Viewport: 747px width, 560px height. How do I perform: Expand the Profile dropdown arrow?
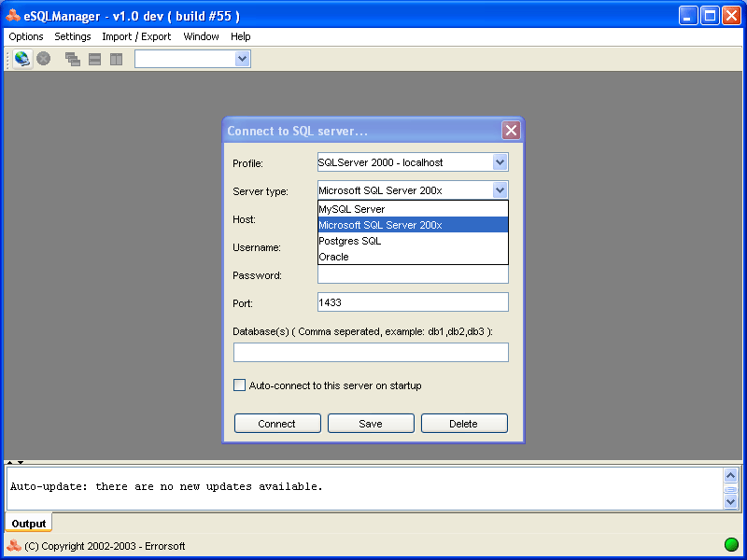click(500, 162)
